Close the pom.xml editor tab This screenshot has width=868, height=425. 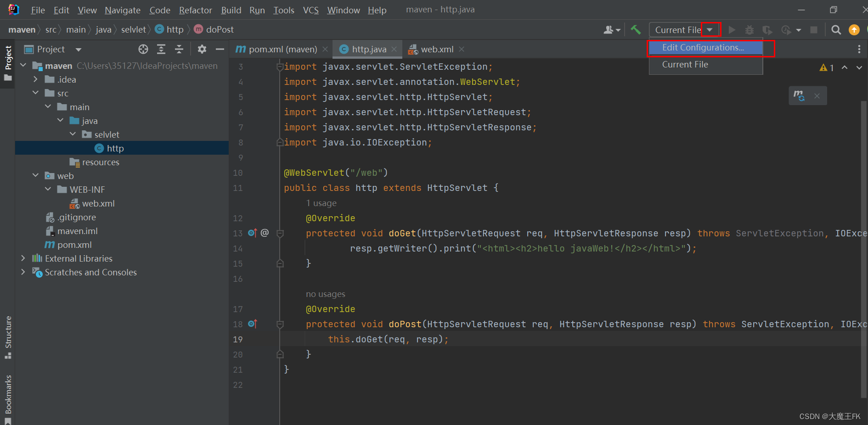pyautogui.click(x=325, y=49)
